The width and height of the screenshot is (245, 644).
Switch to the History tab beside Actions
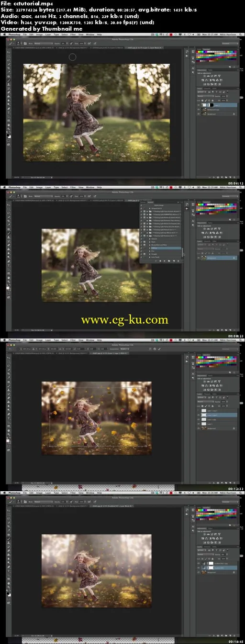[143, 202]
